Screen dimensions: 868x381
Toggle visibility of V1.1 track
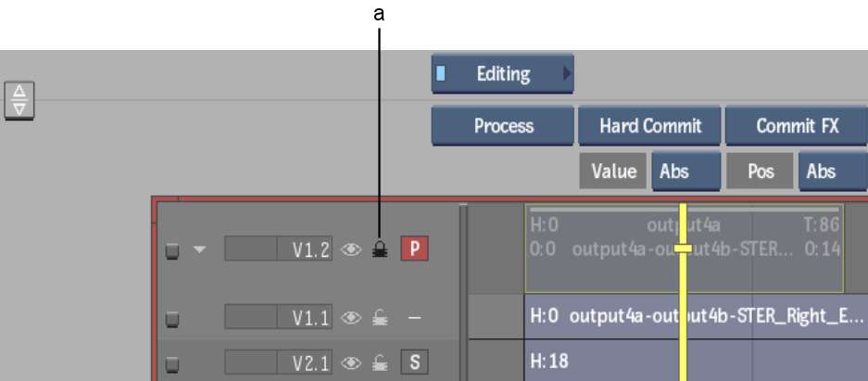(x=351, y=318)
